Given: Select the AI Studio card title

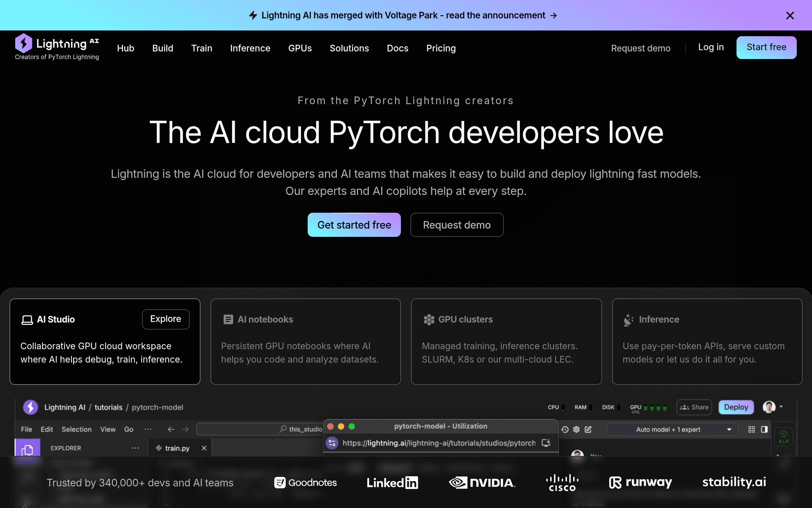Looking at the screenshot, I should point(56,319).
